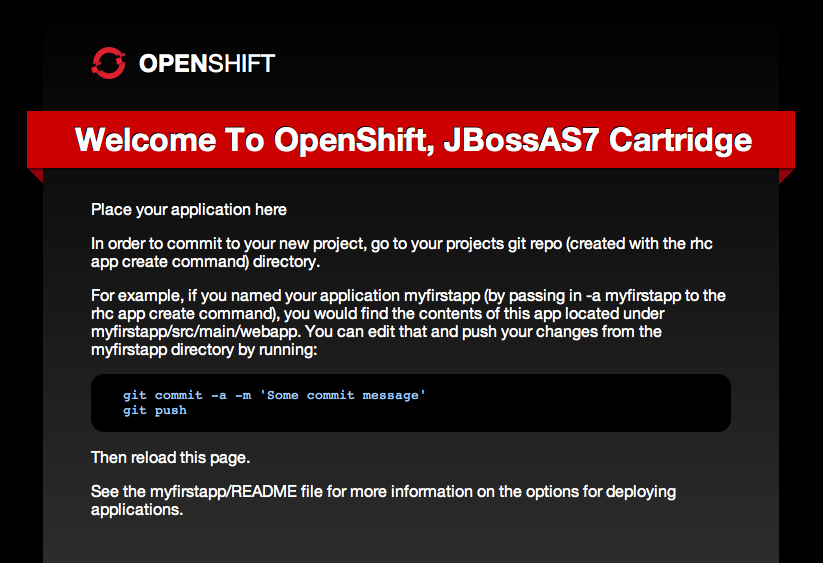823x563 pixels.
Task: Click the git commit command line
Action: coord(274,395)
